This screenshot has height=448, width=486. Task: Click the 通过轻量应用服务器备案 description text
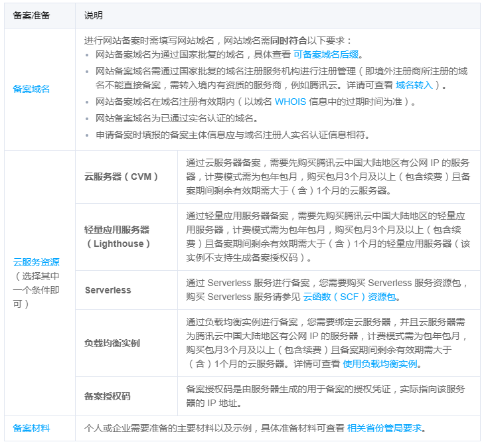point(328,237)
